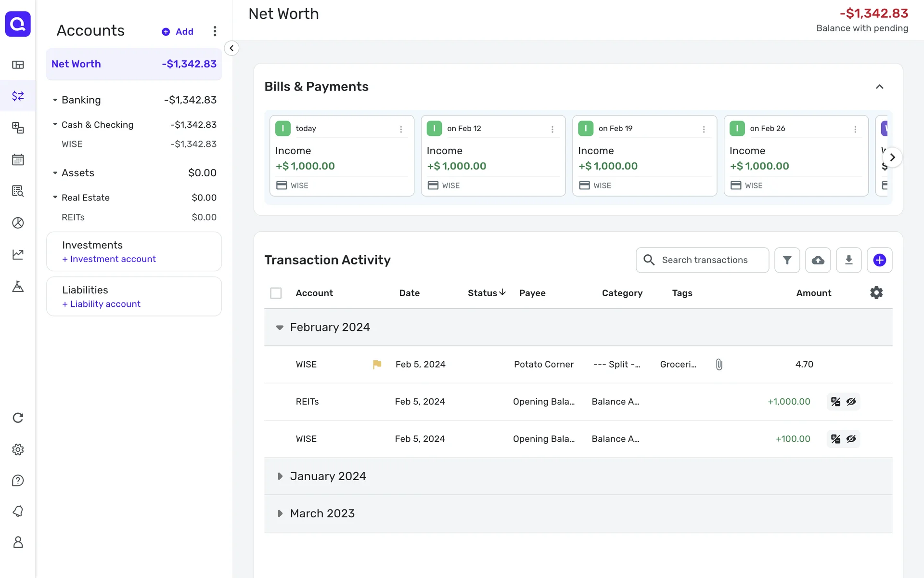
Task: Click the + Investment account link
Action: click(x=109, y=259)
